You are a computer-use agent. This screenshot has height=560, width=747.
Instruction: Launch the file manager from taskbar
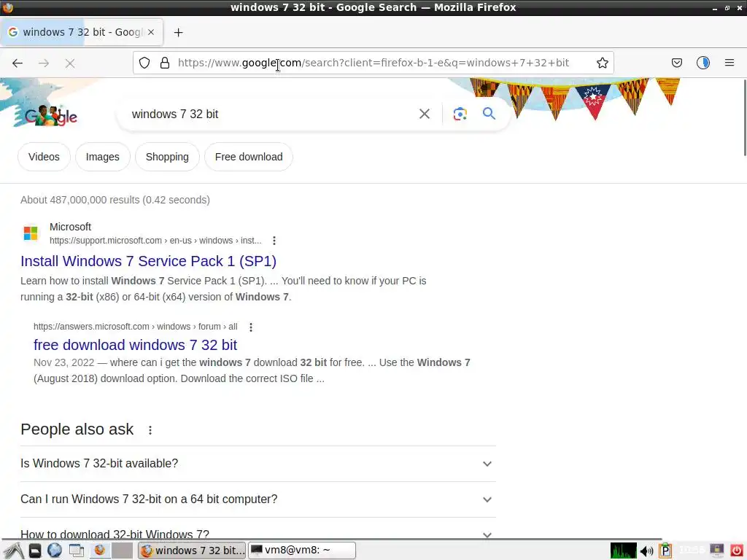tap(35, 551)
